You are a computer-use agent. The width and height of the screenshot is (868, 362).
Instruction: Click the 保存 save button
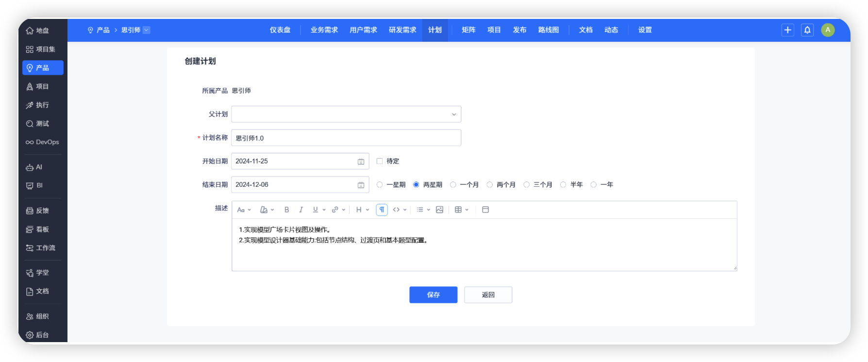(x=434, y=295)
